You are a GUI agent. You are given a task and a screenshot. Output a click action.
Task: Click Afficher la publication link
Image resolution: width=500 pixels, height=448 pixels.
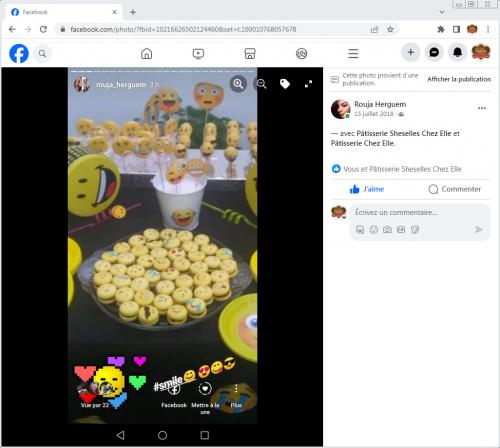[x=459, y=79]
